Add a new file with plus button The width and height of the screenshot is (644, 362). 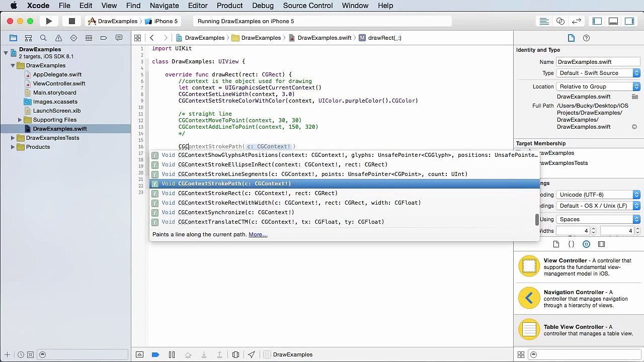coord(7,354)
